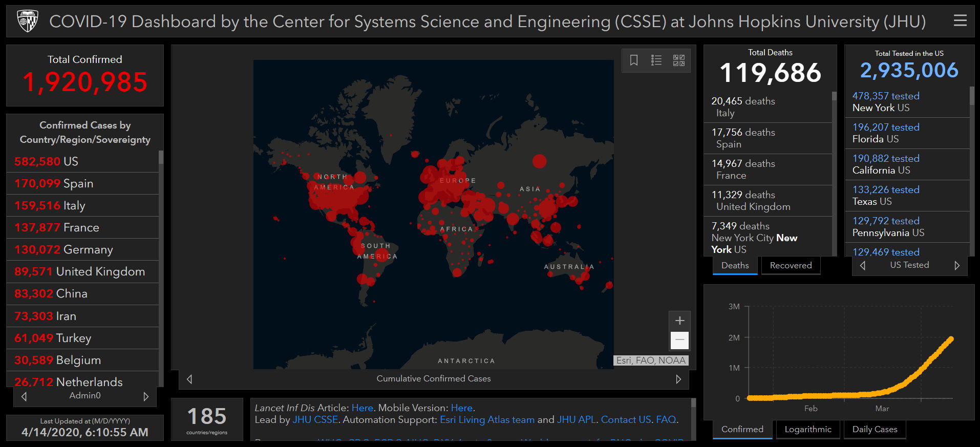Click the dashboard title in the header
The width and height of the screenshot is (980, 447).
pos(487,22)
